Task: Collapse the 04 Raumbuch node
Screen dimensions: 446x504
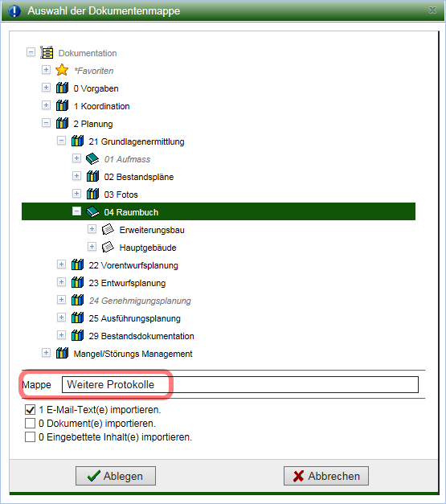Action: pyautogui.click(x=77, y=211)
